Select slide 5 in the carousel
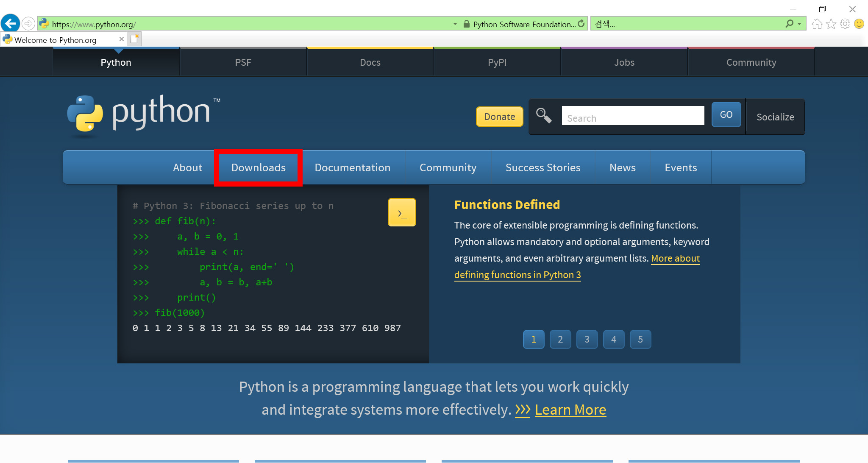 pyautogui.click(x=640, y=339)
